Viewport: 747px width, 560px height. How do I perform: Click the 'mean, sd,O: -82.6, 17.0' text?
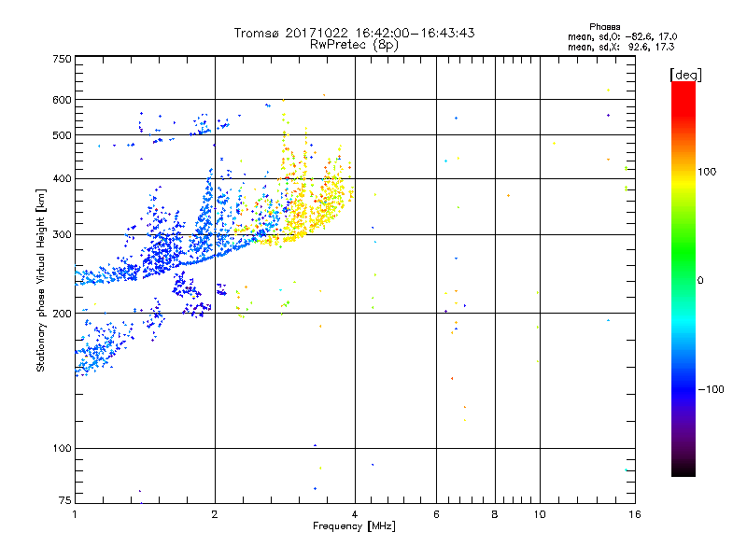(622, 36)
